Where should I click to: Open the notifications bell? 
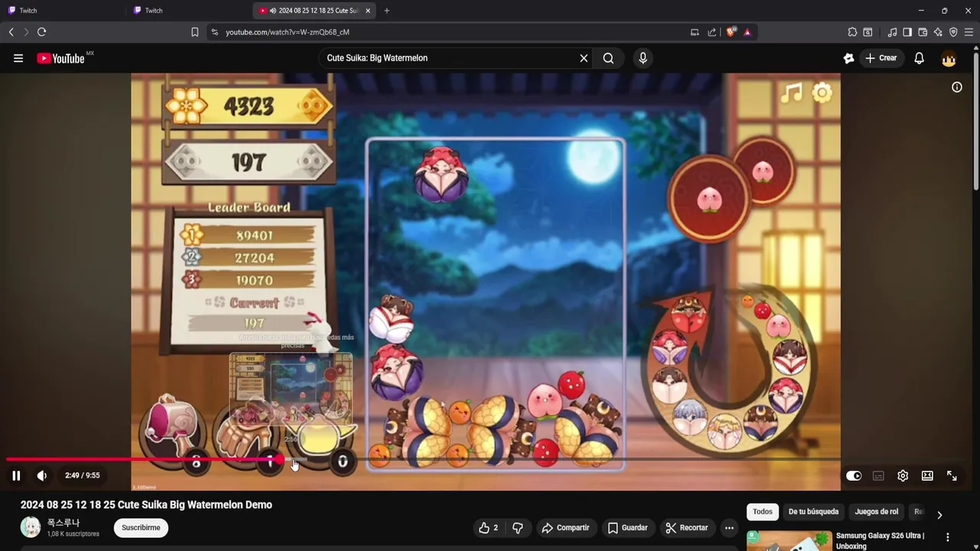coord(920,58)
